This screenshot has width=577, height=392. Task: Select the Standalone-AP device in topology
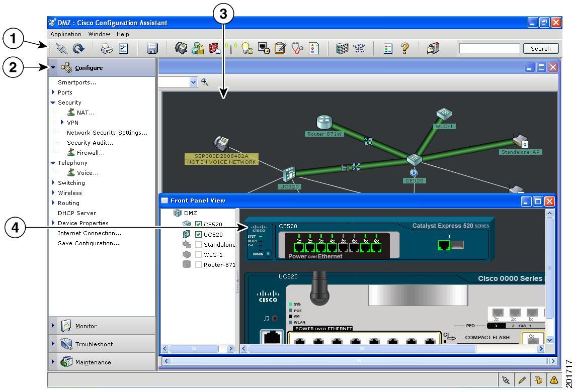(x=521, y=141)
